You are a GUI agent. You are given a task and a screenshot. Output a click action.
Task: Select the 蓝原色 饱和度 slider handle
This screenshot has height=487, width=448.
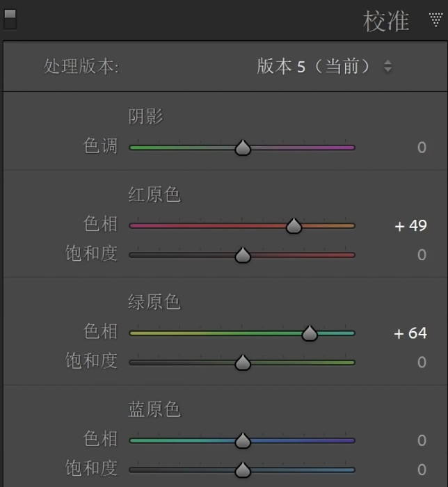[x=243, y=470]
